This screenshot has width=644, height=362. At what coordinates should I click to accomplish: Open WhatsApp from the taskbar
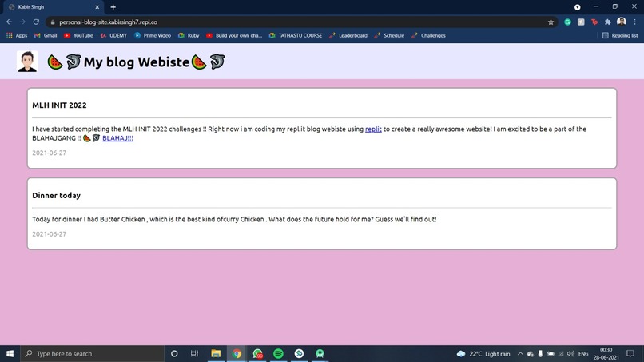[257, 353]
